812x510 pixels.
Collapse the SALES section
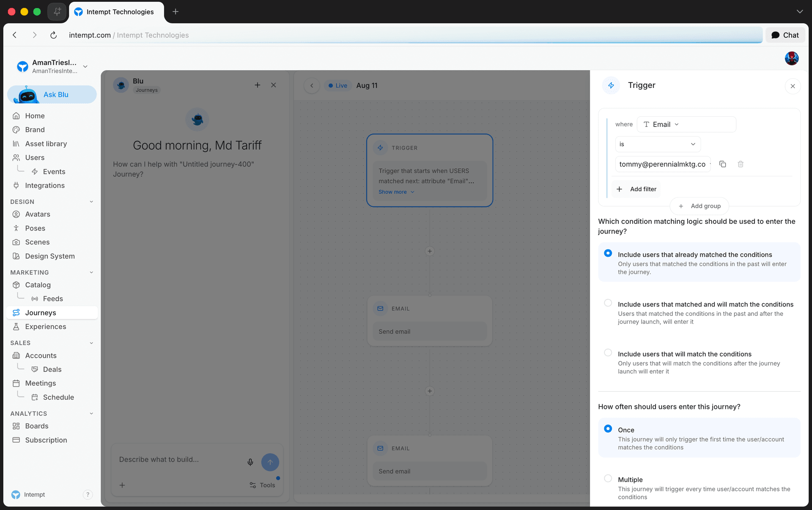91,343
